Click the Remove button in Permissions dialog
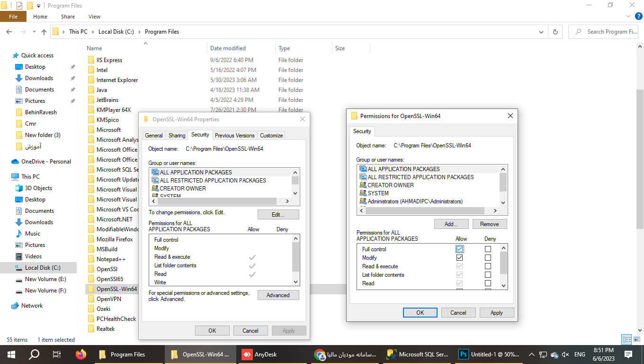 pos(489,224)
